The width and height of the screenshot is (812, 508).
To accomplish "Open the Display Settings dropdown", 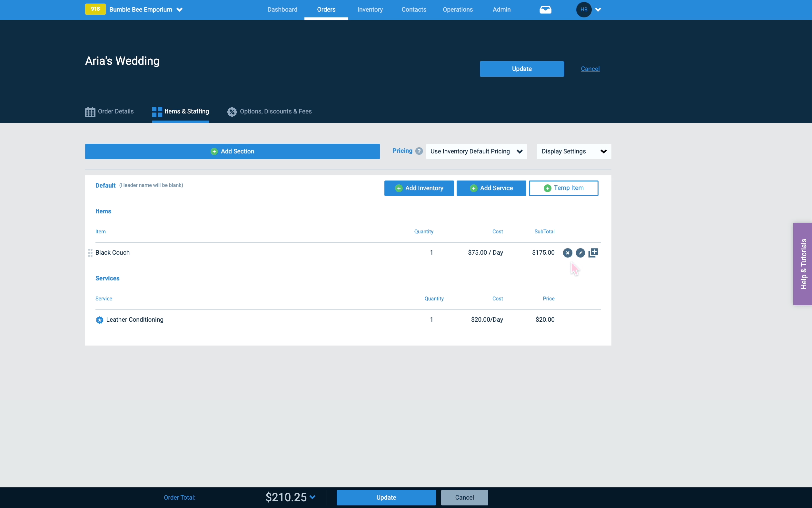I will coord(574,151).
